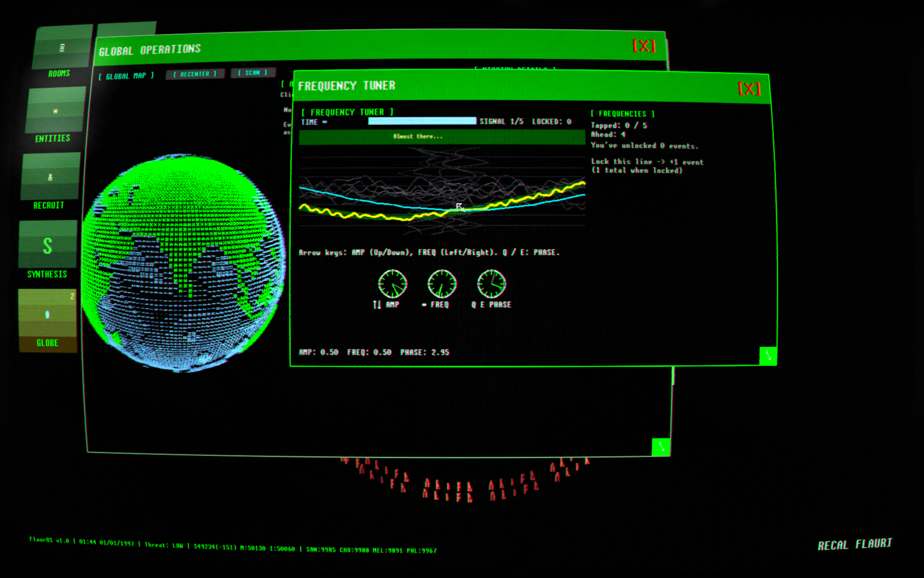Click the '01:44 01/01/1997' clock in status bar
The height and width of the screenshot is (578, 924).
(x=106, y=542)
